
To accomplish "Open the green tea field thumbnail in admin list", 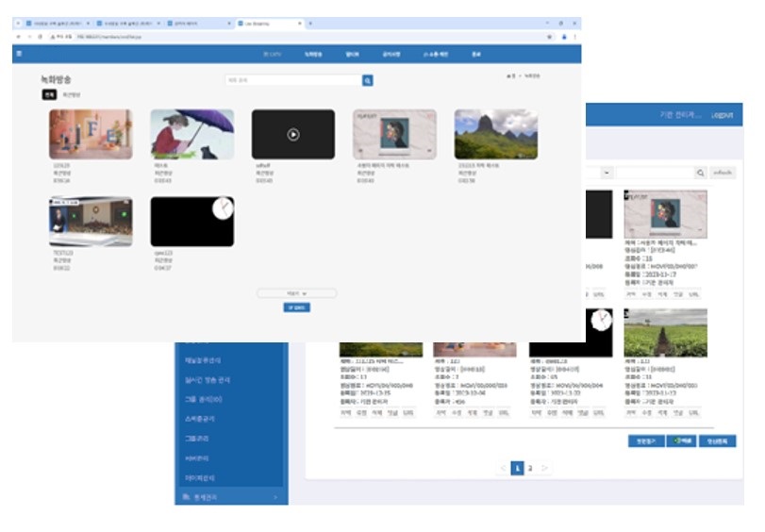I will [x=665, y=333].
